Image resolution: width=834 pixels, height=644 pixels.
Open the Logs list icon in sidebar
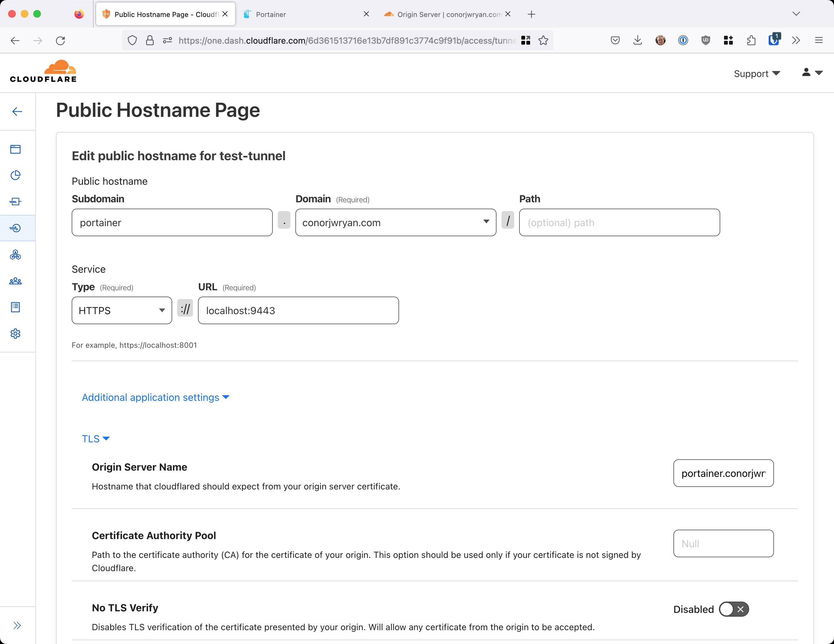(15, 307)
